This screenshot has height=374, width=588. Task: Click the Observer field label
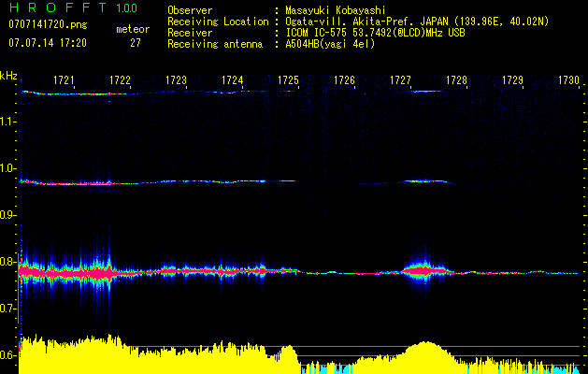[190, 10]
